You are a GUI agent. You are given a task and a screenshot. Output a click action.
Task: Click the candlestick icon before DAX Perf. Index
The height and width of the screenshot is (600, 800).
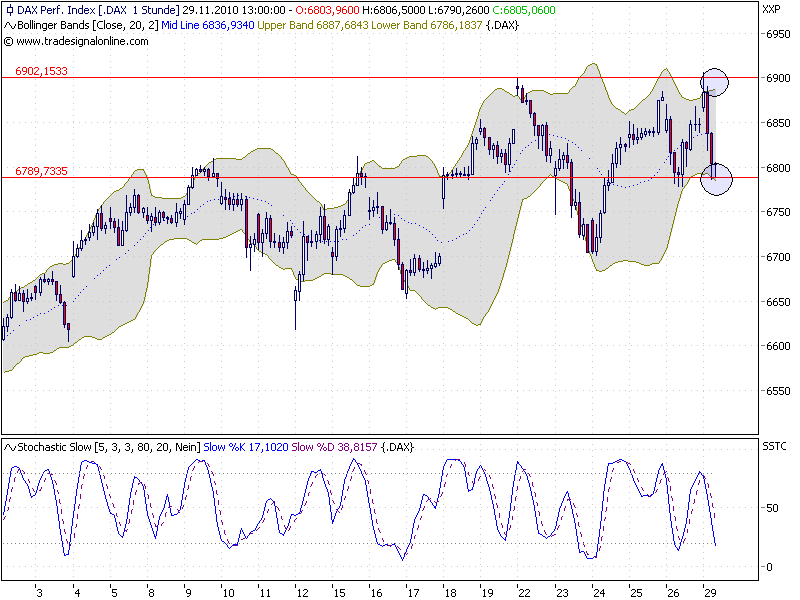coord(9,9)
